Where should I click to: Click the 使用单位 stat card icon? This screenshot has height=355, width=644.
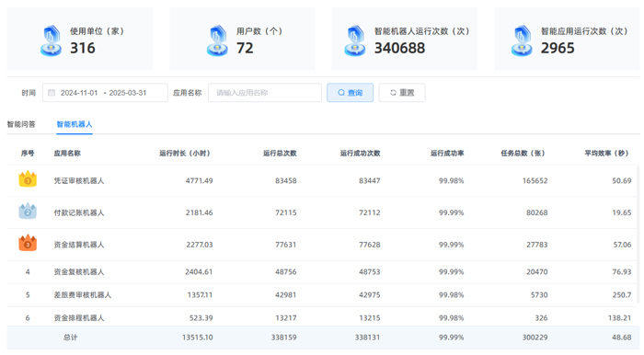pyautogui.click(x=51, y=40)
